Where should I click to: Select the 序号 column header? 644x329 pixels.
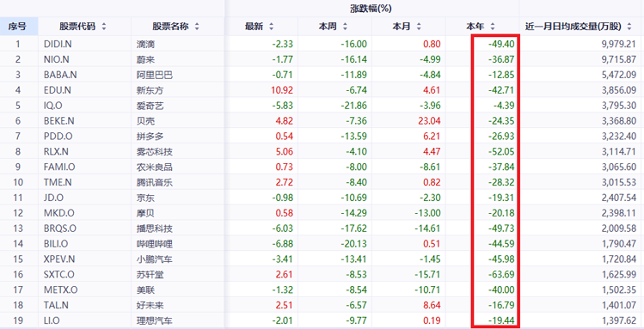[19, 27]
